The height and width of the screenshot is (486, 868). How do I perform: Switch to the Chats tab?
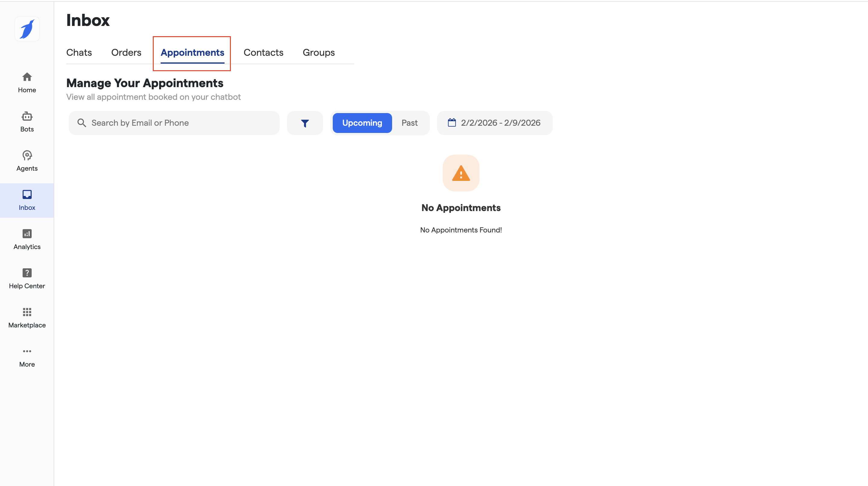[79, 52]
